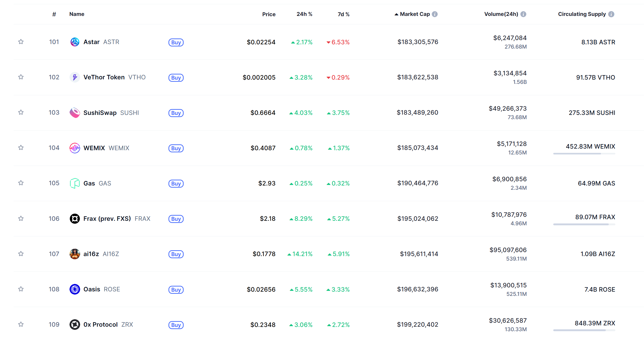Star VeThor Token for watchlist
The image size is (644, 341).
pos(21,77)
